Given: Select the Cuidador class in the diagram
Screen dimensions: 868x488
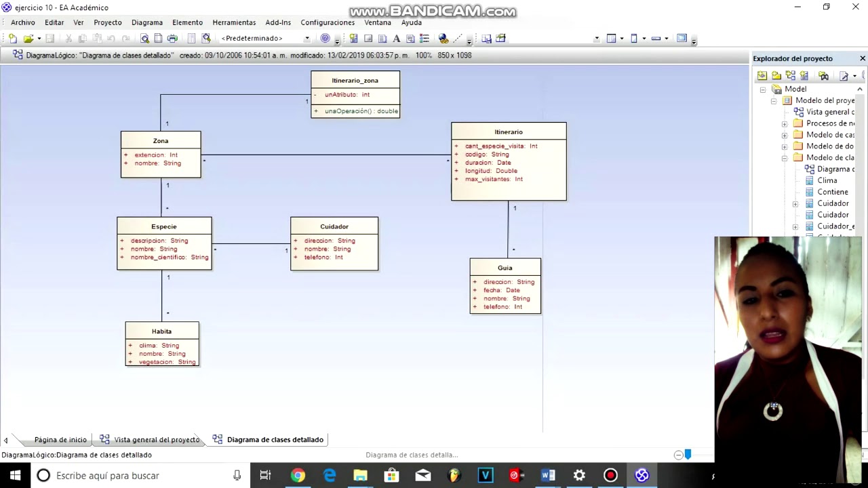Looking at the screenshot, I should [x=334, y=243].
